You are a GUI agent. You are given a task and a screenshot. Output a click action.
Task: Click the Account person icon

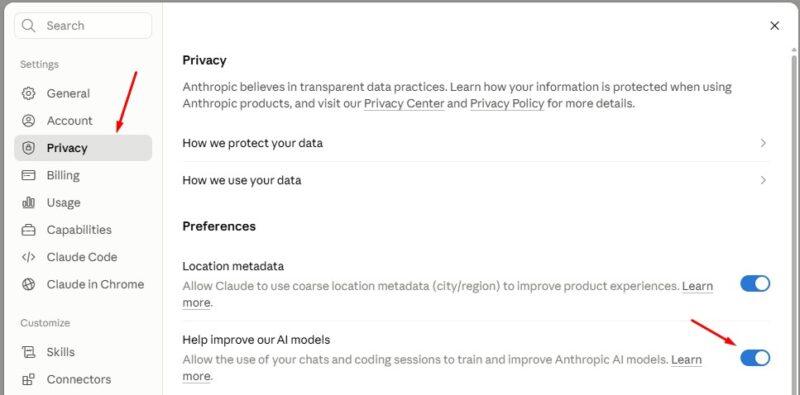pyautogui.click(x=29, y=120)
